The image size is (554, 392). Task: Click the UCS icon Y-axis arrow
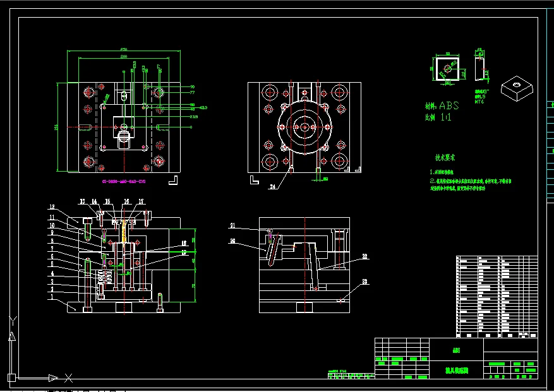[x=12, y=335]
